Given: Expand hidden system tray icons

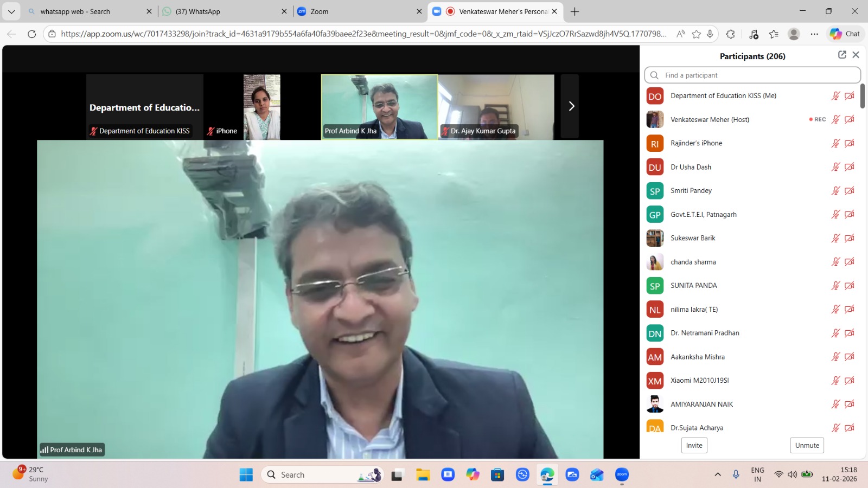Looking at the screenshot, I should click(718, 474).
